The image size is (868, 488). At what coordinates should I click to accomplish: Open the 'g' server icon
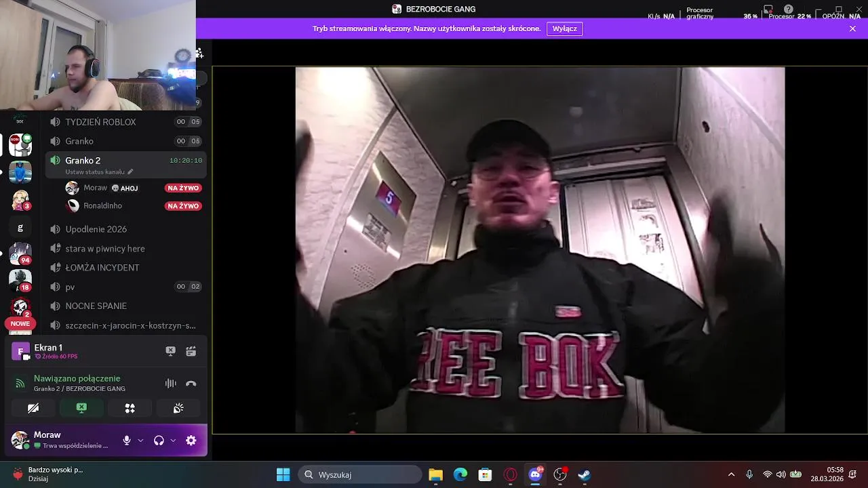pyautogui.click(x=20, y=228)
